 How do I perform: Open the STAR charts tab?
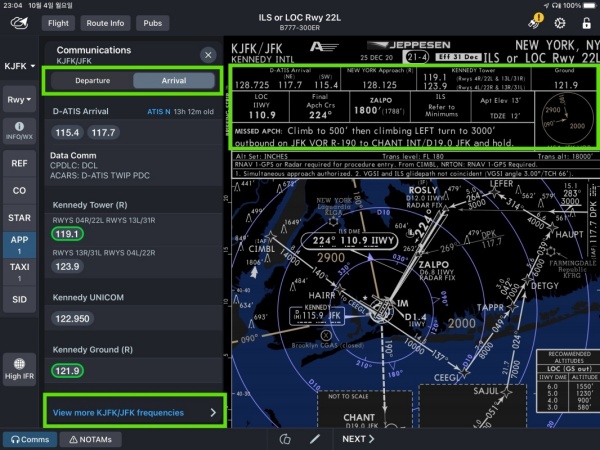tap(19, 218)
